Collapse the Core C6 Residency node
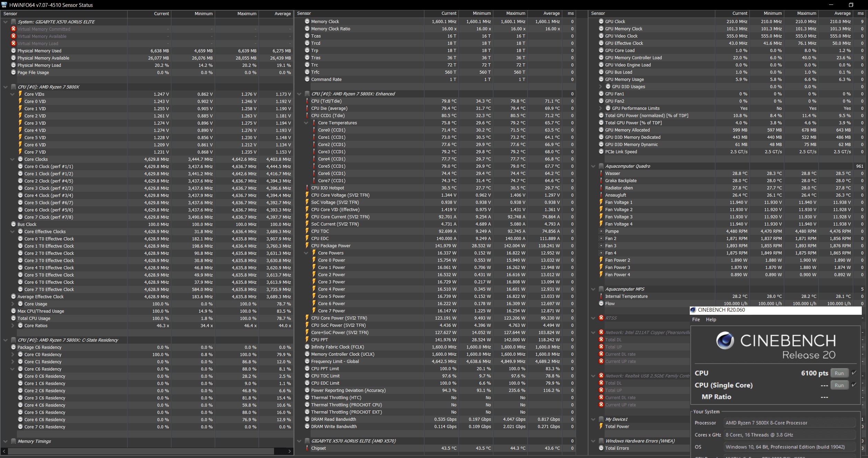868x458 pixels. point(12,369)
